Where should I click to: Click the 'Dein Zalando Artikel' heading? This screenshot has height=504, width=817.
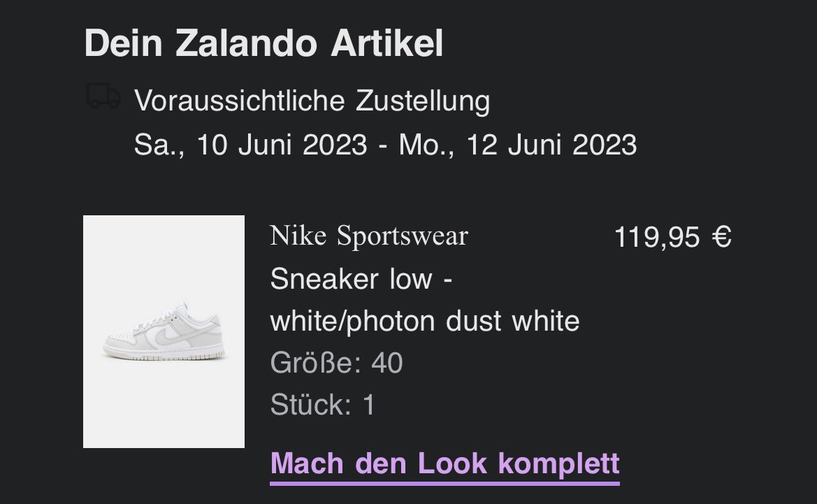(263, 43)
